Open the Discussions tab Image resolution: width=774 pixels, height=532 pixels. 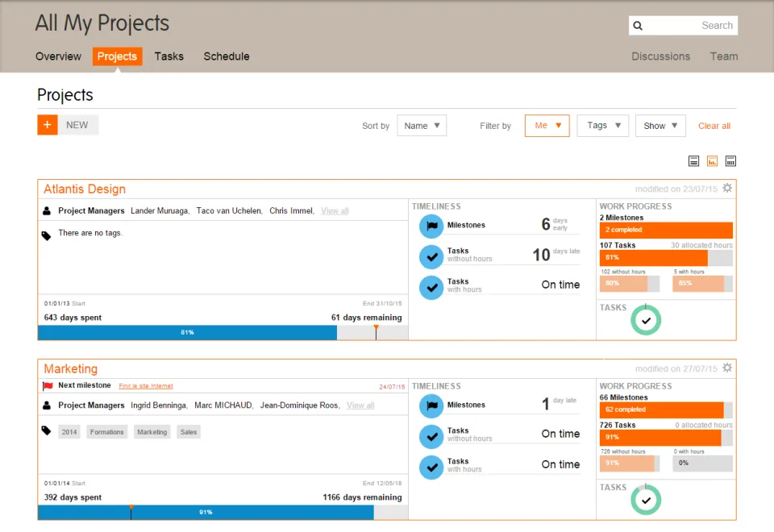pos(660,56)
